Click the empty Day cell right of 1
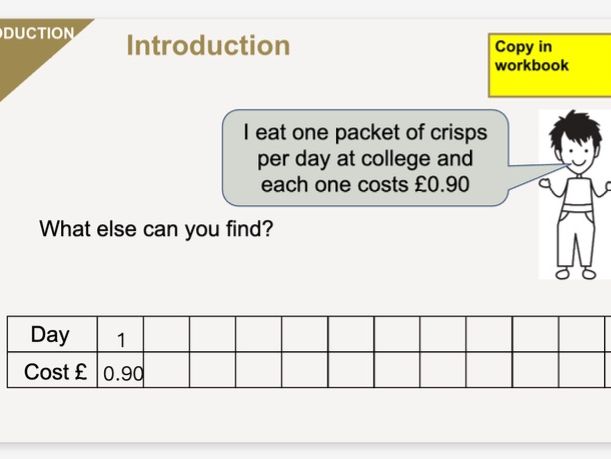The height and width of the screenshot is (459, 611). click(x=167, y=335)
